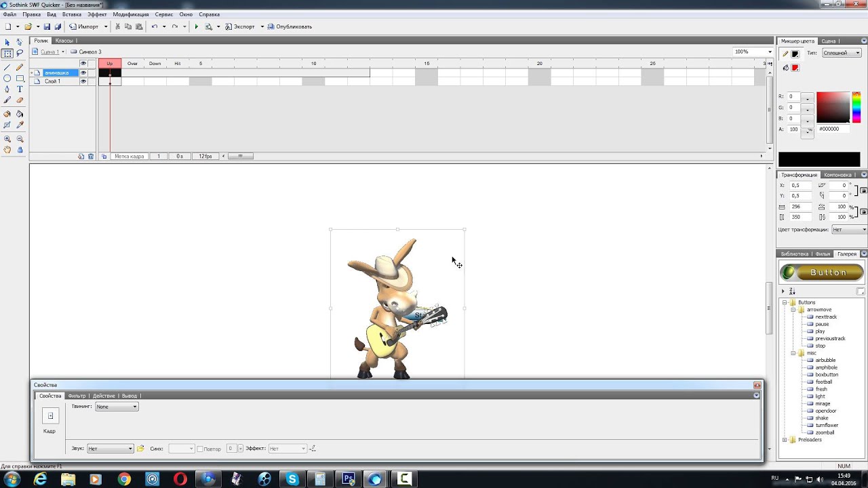868x488 pixels.
Task: Open Цвет трансформации dropdown
Action: tap(850, 230)
